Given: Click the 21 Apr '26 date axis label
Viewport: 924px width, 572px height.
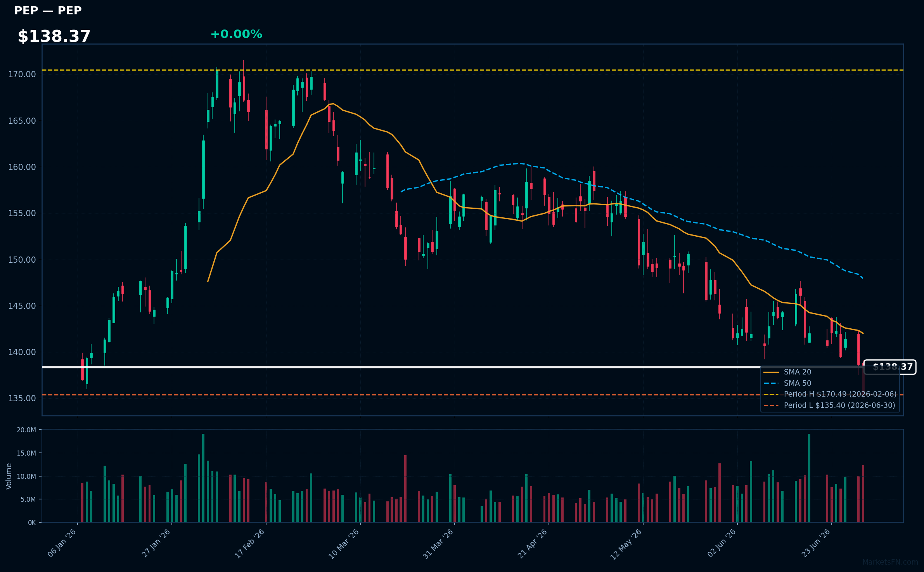Looking at the screenshot, I should 533,544.
